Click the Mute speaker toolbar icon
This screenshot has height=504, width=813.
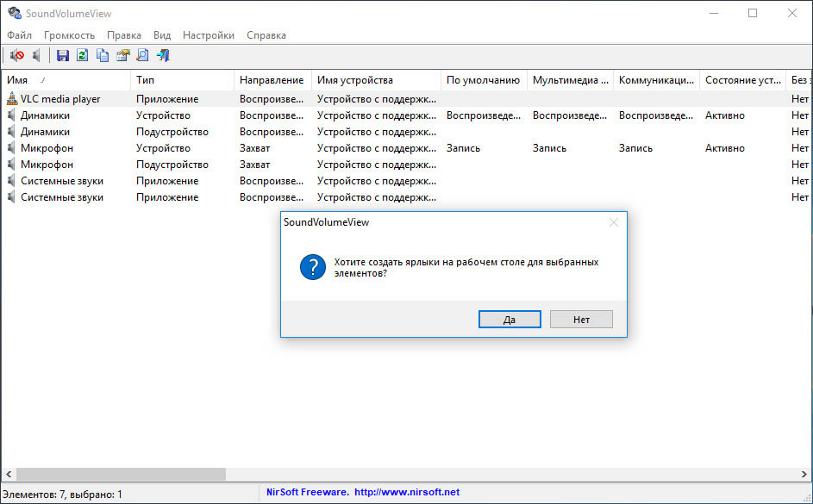[x=16, y=55]
